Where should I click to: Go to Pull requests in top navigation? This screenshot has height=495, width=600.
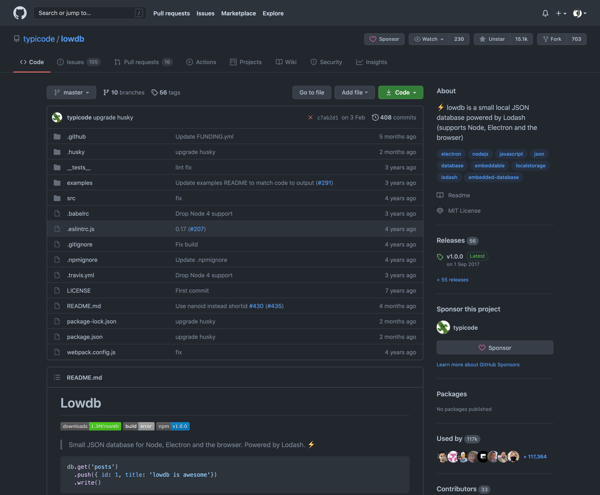tap(171, 13)
